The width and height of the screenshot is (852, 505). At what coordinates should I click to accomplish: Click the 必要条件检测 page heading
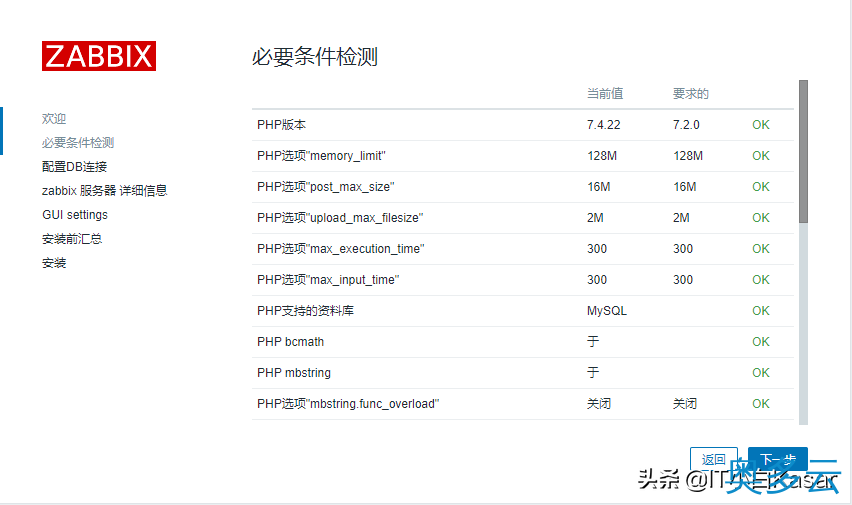click(315, 57)
